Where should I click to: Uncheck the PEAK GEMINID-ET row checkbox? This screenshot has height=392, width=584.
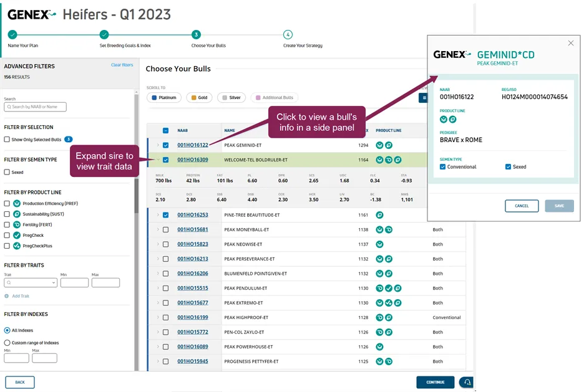pos(166,145)
